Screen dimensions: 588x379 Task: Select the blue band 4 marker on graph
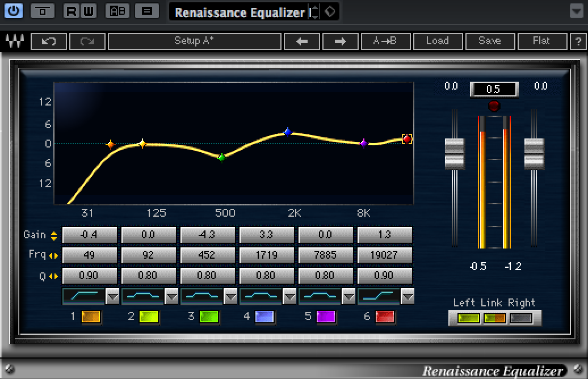(x=288, y=132)
